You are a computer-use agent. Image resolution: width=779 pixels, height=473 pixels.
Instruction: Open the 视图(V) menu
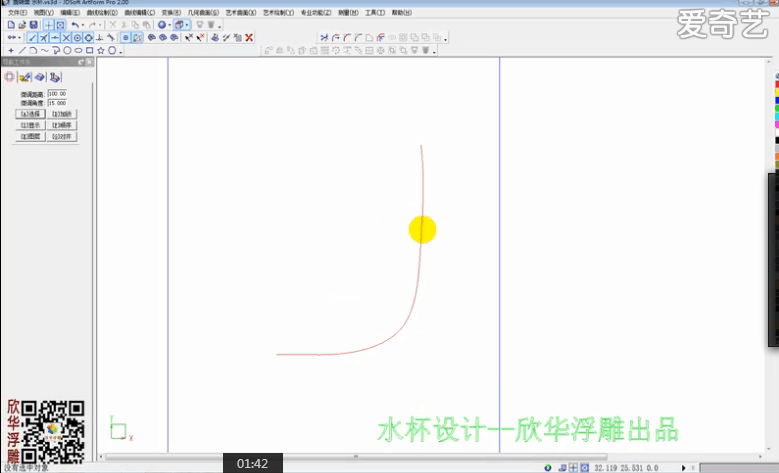(44, 12)
